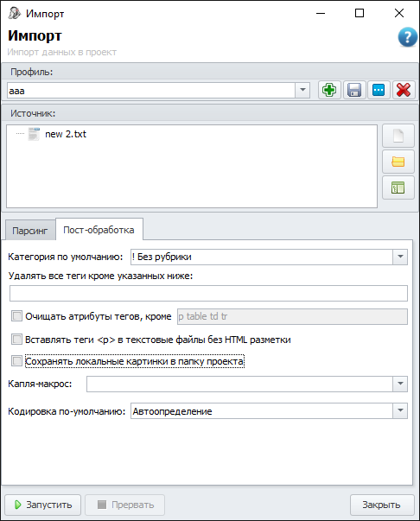Open Категория по умолчанию dropdown
Image resolution: width=420 pixels, height=521 pixels.
(400, 257)
